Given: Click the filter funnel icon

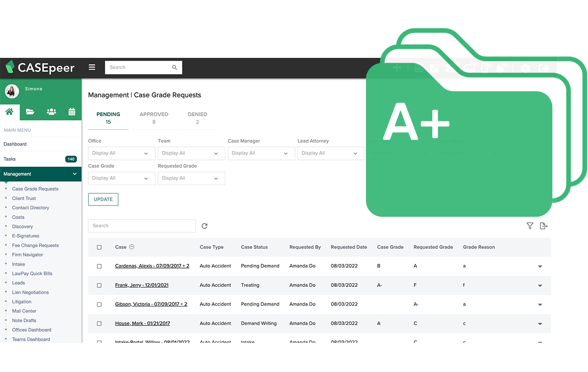Looking at the screenshot, I should (x=530, y=226).
